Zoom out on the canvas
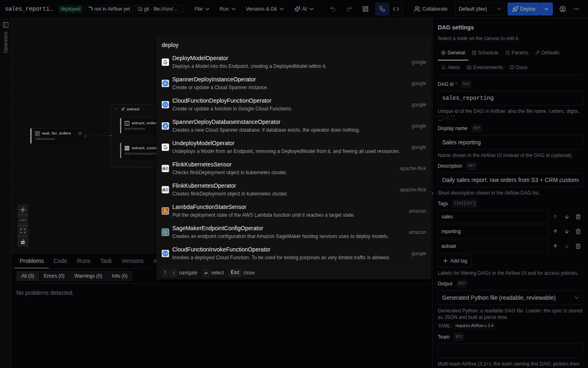 point(23,220)
